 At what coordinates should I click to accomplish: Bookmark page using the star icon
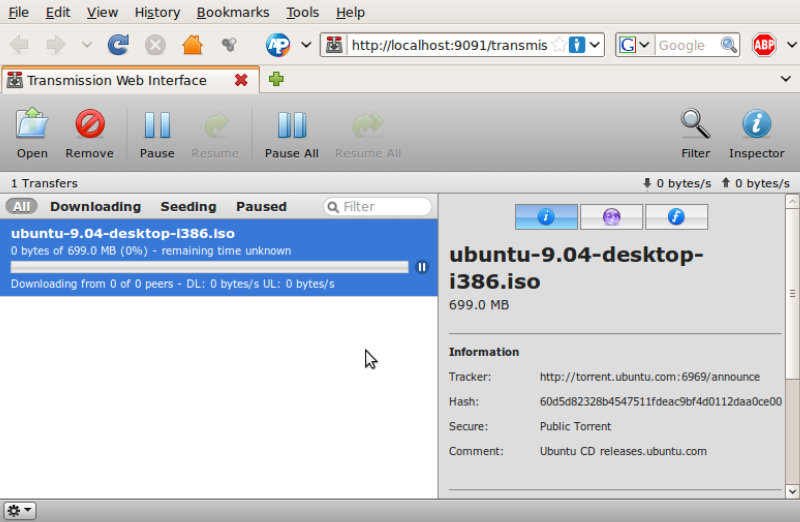coord(559,45)
